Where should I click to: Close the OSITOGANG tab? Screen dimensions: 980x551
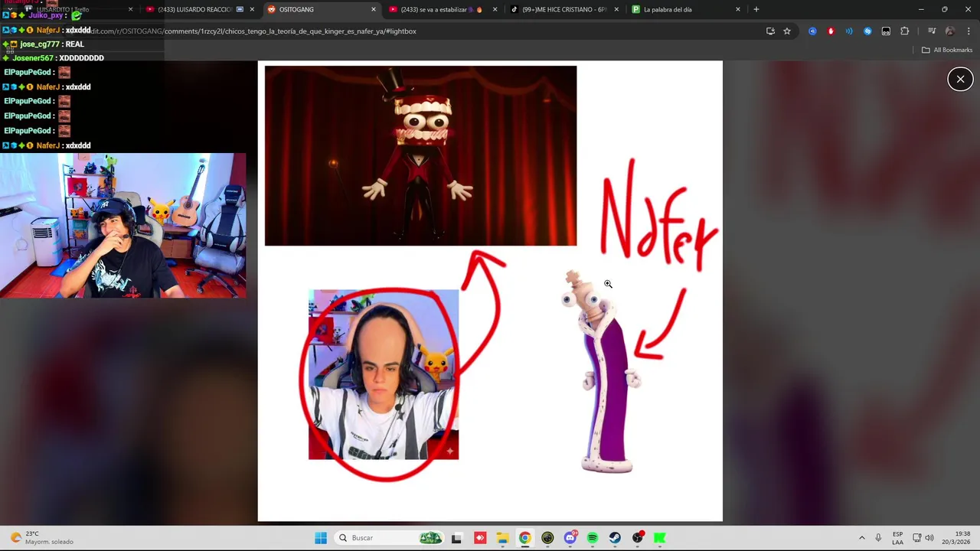374,9
